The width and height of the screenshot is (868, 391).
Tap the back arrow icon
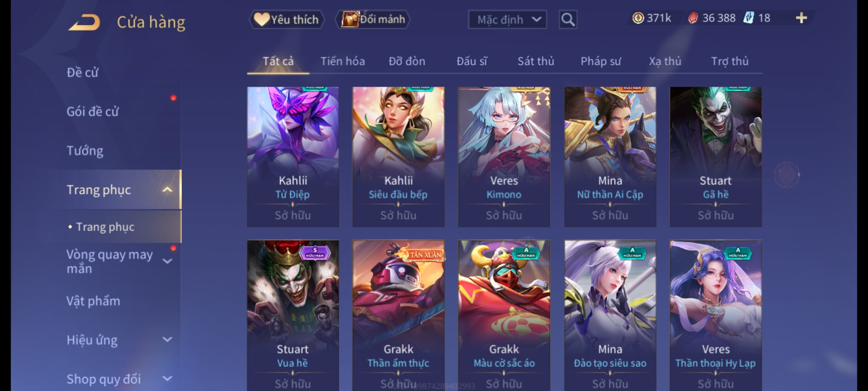84,22
